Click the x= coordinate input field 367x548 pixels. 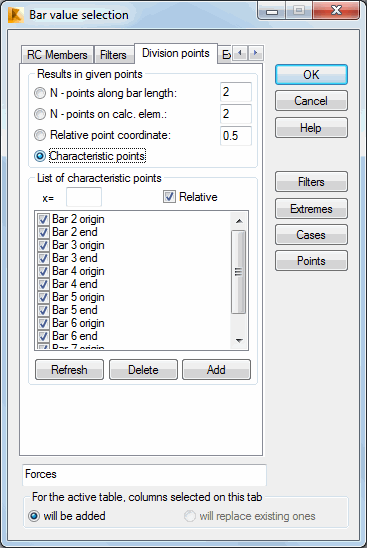pyautogui.click(x=84, y=197)
